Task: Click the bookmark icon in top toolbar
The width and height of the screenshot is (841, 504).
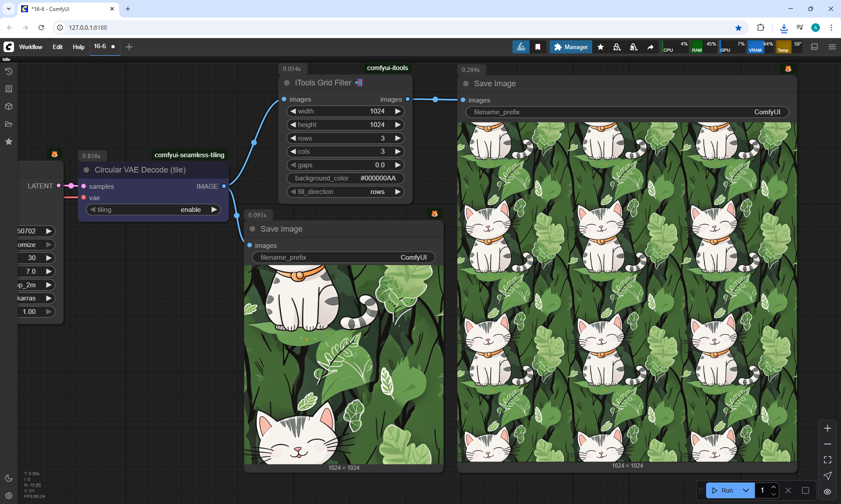Action: click(x=538, y=47)
